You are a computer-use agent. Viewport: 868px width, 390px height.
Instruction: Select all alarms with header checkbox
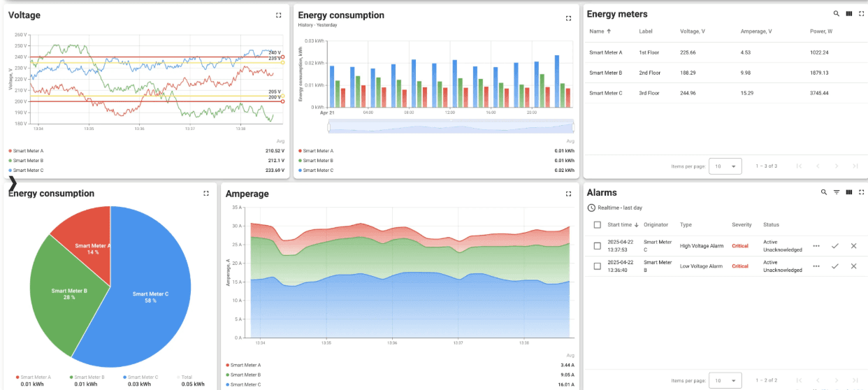(597, 225)
